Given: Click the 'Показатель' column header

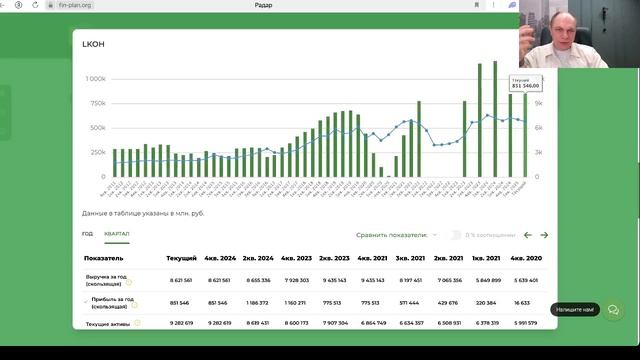Looking at the screenshot, I should pos(103,258).
